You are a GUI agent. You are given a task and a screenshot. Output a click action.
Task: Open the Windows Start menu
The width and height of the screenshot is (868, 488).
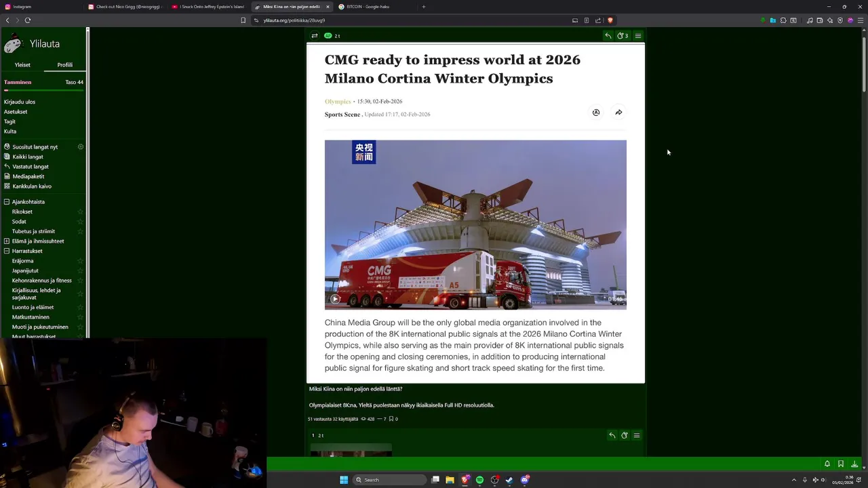coord(344,480)
